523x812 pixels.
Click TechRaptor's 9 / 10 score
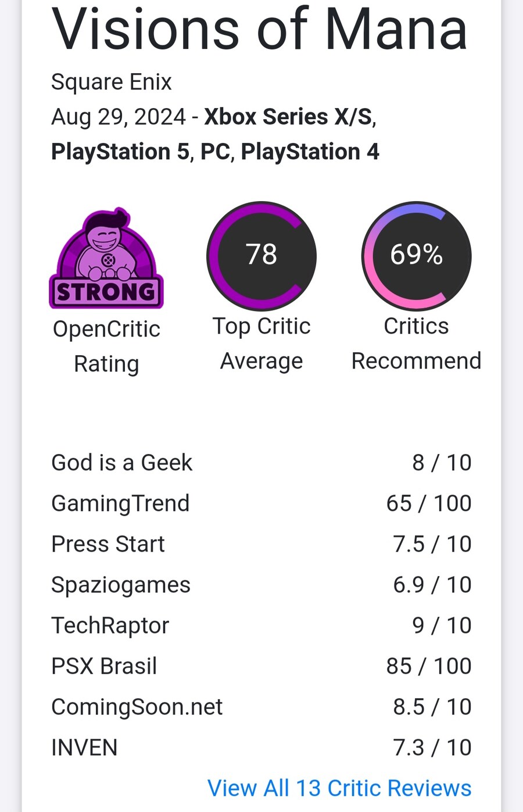point(442,625)
